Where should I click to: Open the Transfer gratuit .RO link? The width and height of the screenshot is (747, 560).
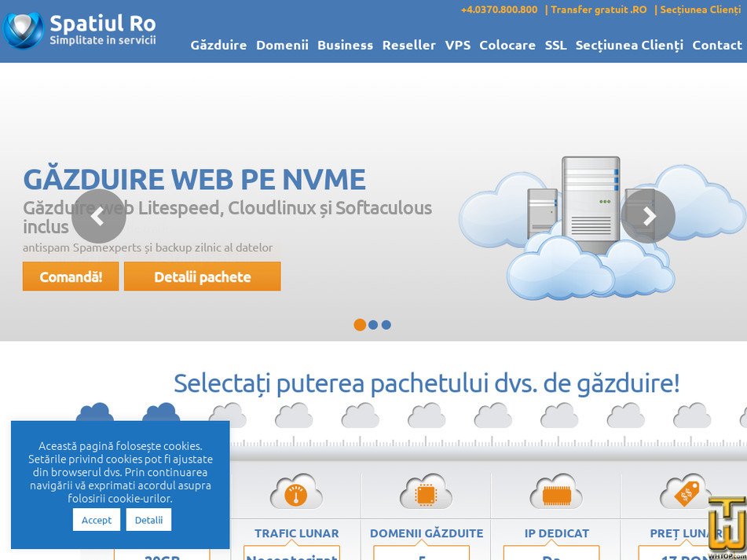coord(596,10)
